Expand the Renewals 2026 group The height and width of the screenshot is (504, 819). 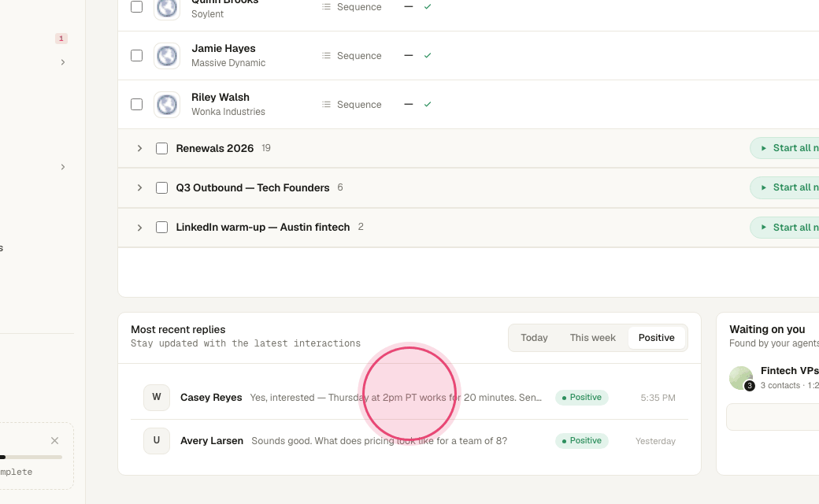139,148
